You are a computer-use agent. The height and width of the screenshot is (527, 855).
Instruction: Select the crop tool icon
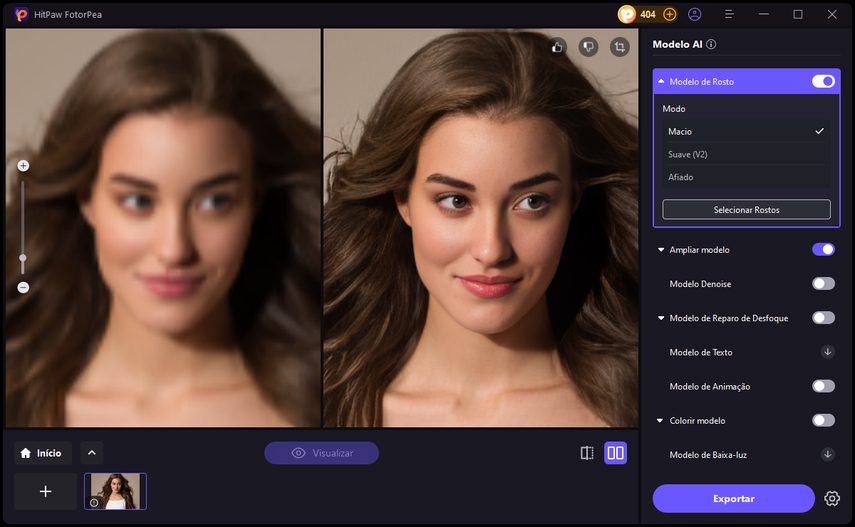(x=620, y=46)
